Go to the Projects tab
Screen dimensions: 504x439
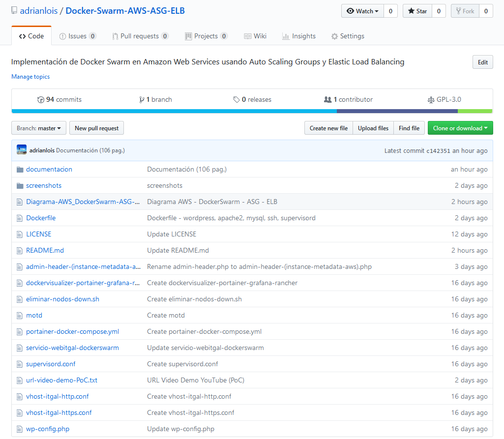click(206, 36)
